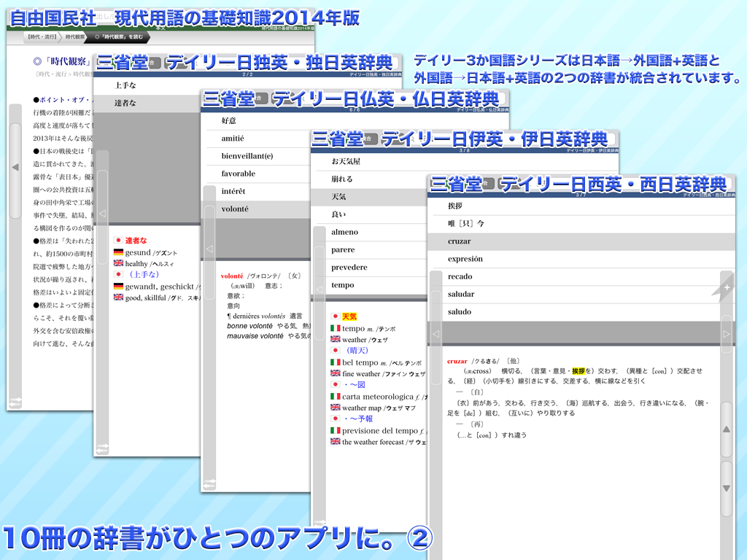The image size is (747, 560).
Task: Click vertical scrollbar in 現代用語 window
Action: click(x=15, y=254)
